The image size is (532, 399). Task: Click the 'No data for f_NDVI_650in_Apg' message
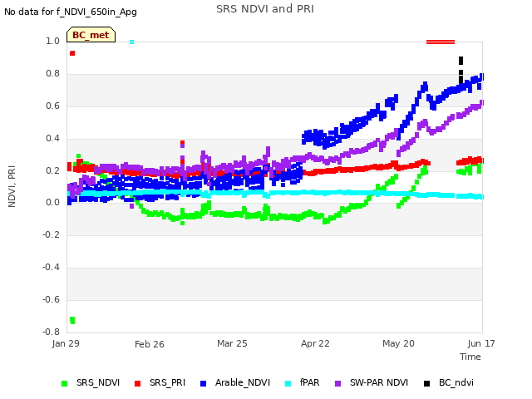(71, 12)
